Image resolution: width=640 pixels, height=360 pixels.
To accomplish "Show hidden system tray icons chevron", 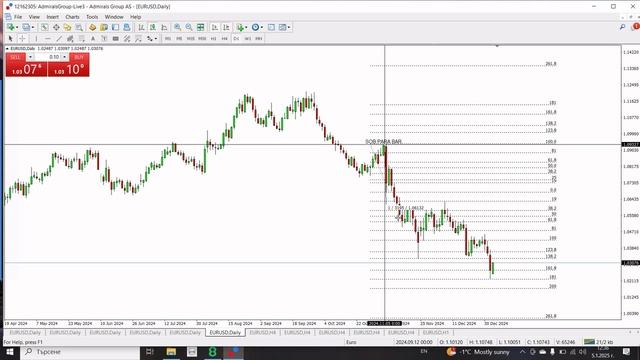I will pyautogui.click(x=522, y=352).
